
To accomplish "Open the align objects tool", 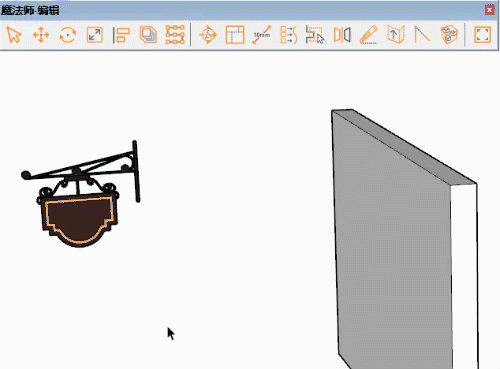I will [121, 35].
